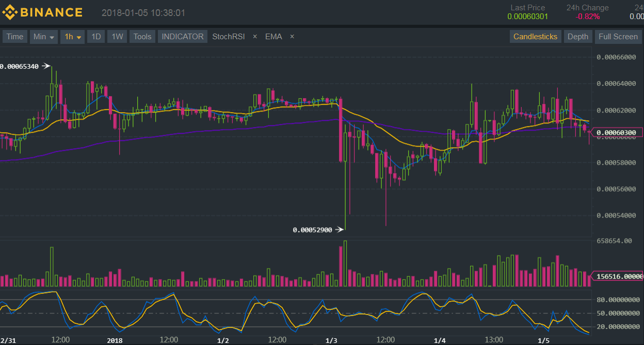This screenshot has height=345, width=644.
Task: Click the Binance logo
Action: [x=42, y=12]
